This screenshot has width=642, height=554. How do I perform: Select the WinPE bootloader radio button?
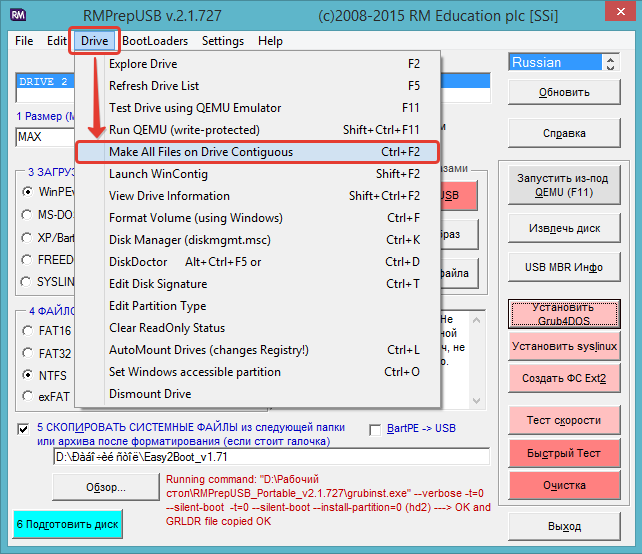pos(27,192)
